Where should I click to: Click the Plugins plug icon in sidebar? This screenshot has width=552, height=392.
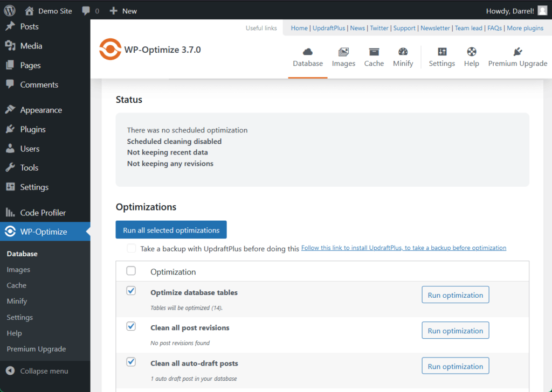(x=10, y=129)
